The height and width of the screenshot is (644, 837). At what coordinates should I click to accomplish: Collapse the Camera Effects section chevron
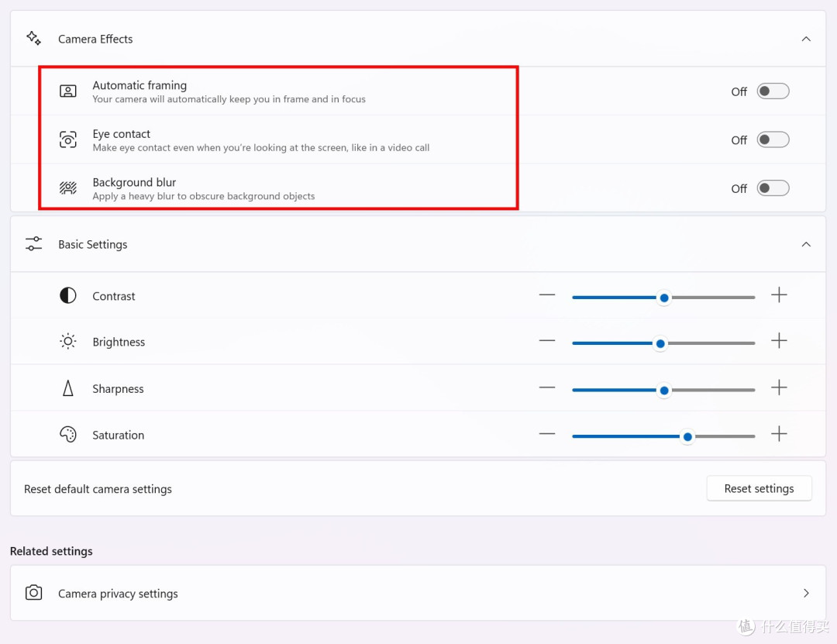806,39
